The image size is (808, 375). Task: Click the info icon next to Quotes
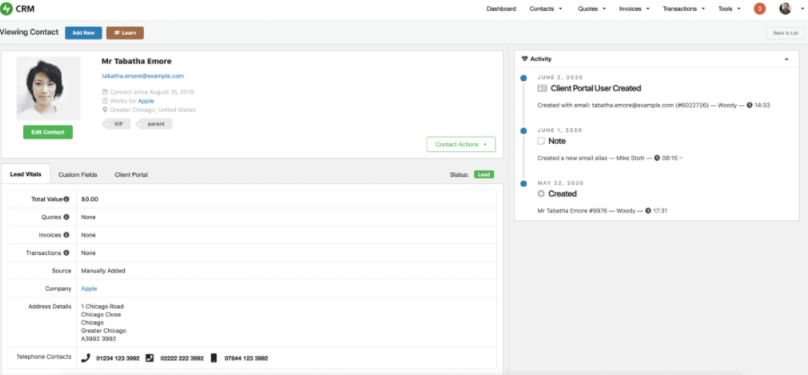pyautogui.click(x=66, y=217)
